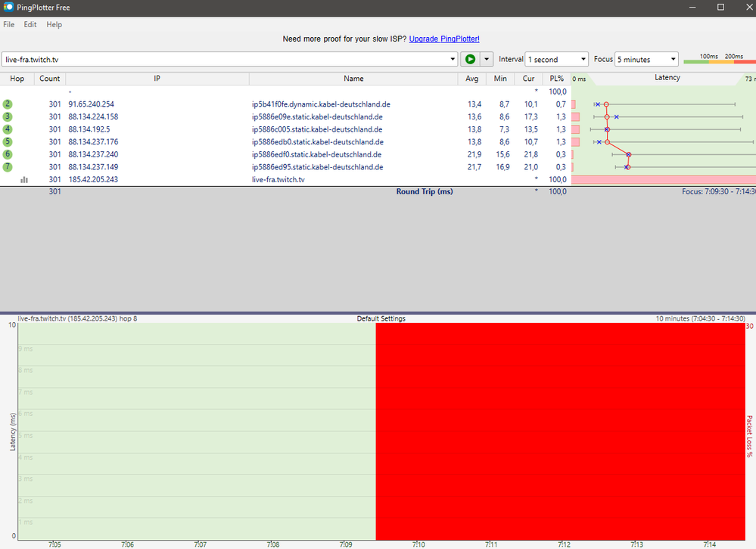This screenshot has width=756, height=549.
Task: Open the Focus dropdown set to 5 minutes
Action: point(646,59)
